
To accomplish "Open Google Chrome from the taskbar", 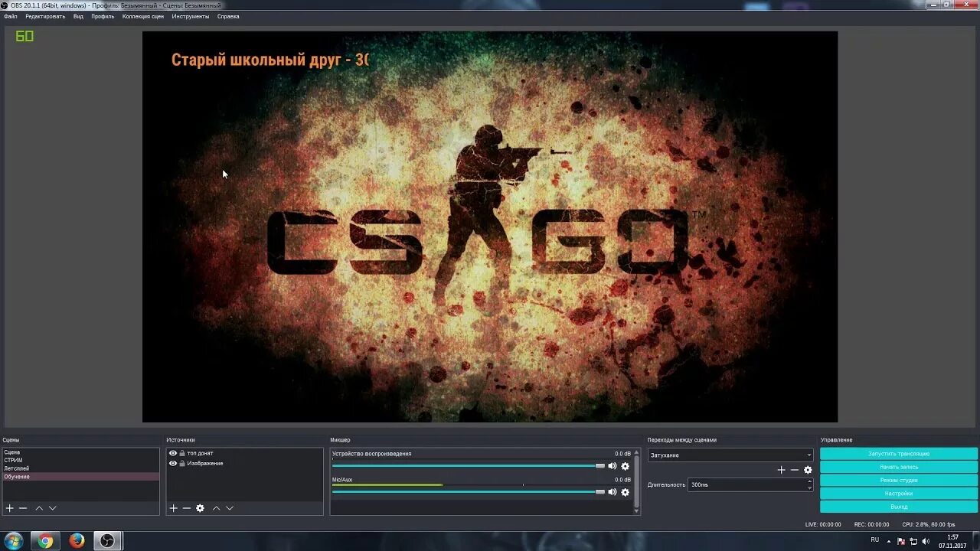I will point(45,541).
